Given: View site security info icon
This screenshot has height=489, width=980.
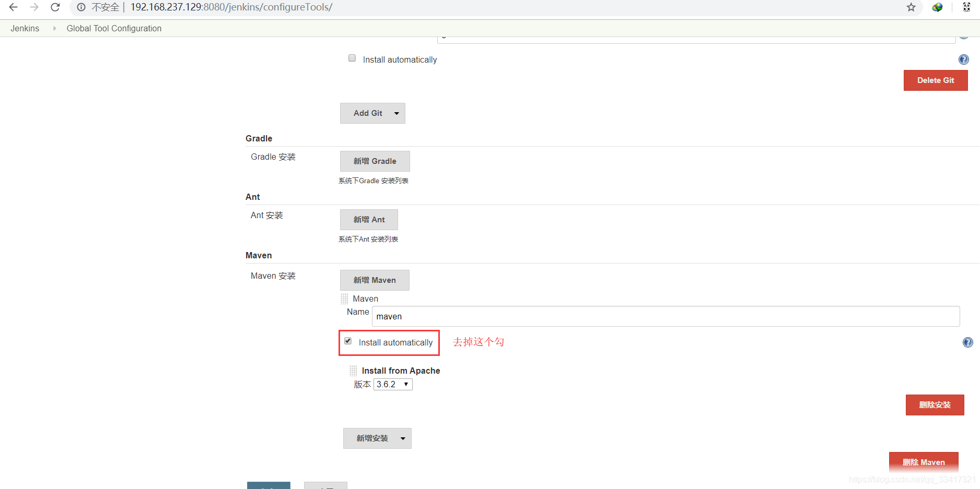Looking at the screenshot, I should point(81,7).
